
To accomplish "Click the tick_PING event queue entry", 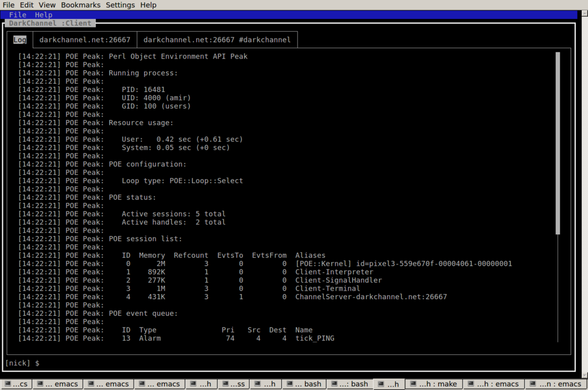I will [x=315, y=338].
